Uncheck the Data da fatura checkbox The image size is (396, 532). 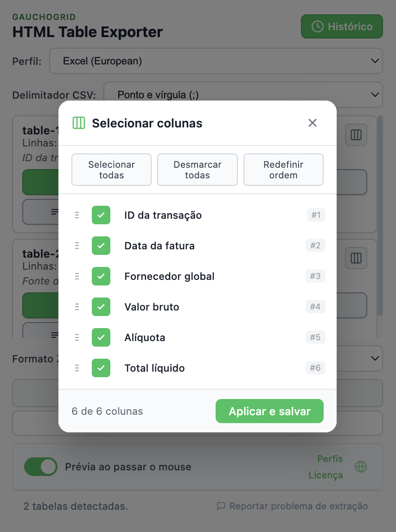pos(101,246)
